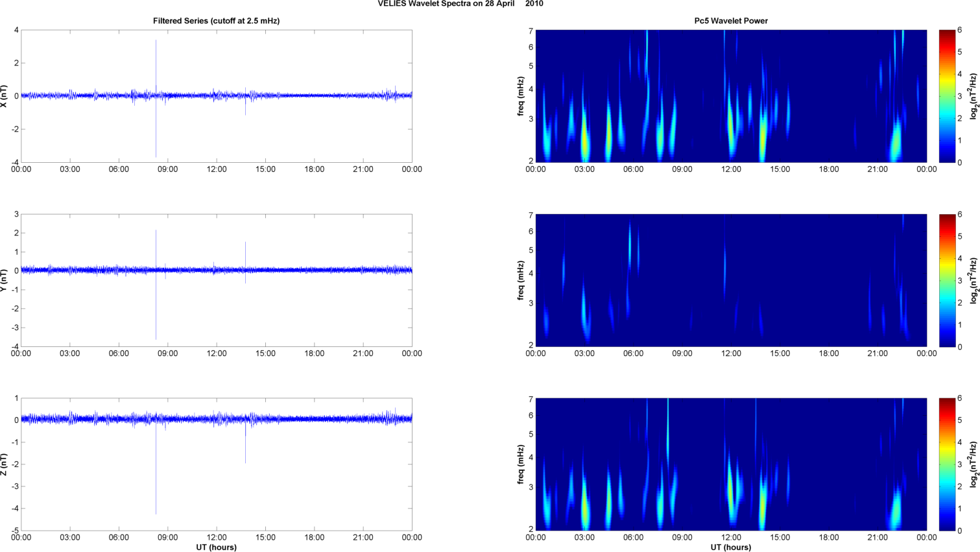The image size is (980, 552).
Task: Click the 12:00 power peak in Z wavelet
Action: click(x=732, y=490)
